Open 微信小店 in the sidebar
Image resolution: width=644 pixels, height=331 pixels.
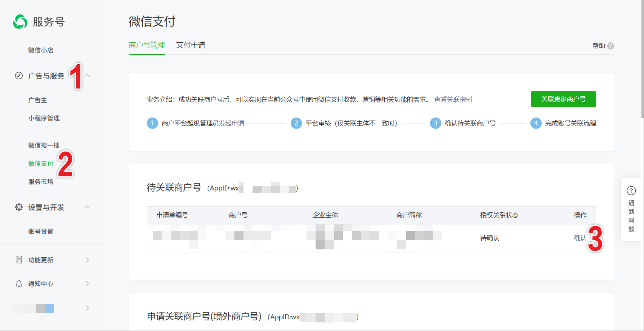41,50
